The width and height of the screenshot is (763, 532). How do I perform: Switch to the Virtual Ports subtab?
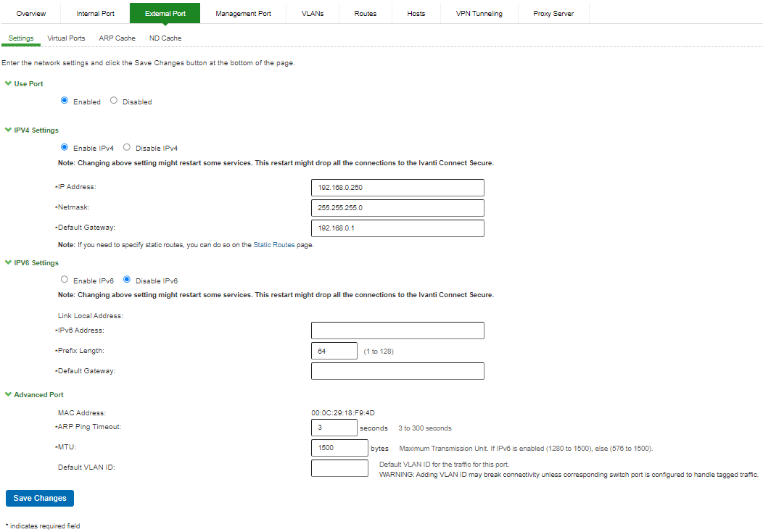(x=66, y=38)
